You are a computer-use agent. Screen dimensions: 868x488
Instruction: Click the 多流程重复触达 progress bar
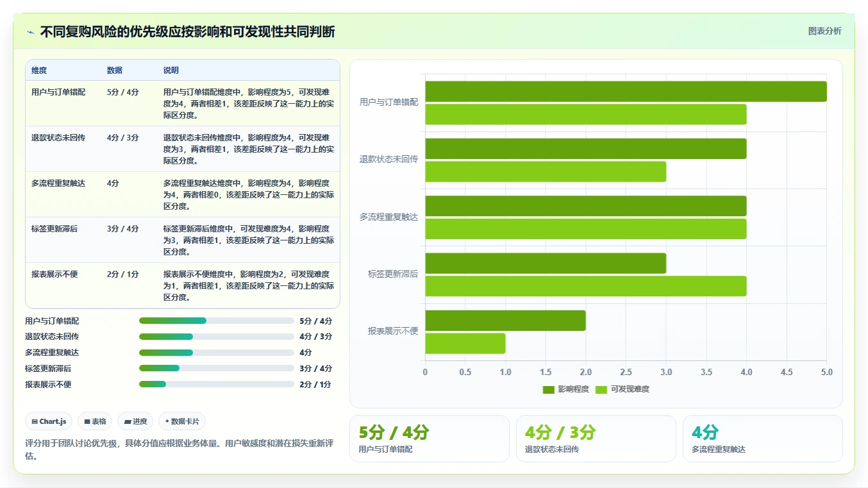pos(217,353)
